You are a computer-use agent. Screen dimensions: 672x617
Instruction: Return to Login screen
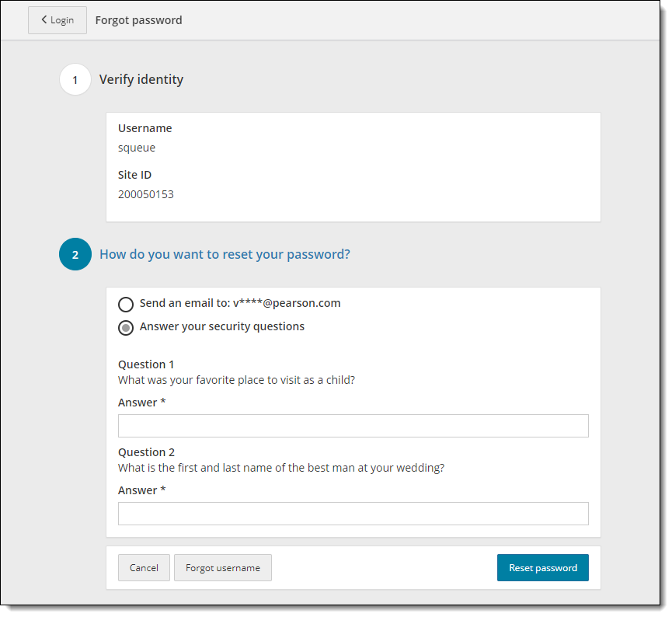pos(57,20)
